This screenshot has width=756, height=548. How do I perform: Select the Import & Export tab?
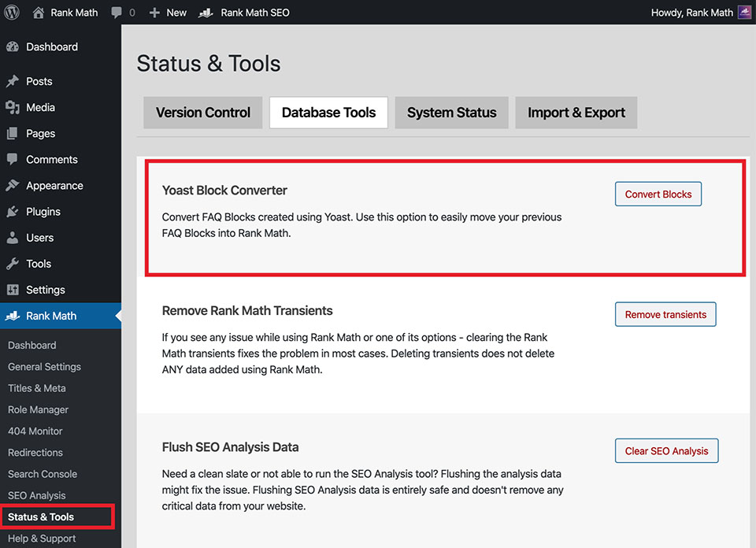pos(576,113)
